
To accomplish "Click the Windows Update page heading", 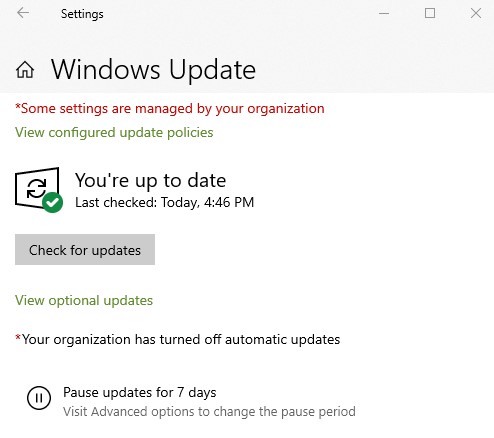I will click(153, 70).
